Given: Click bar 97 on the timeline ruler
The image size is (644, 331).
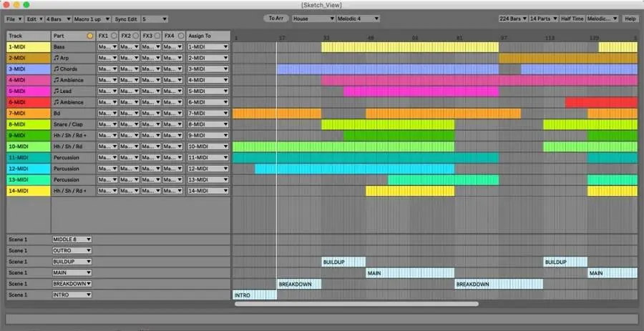Looking at the screenshot, I should pyautogui.click(x=504, y=38).
